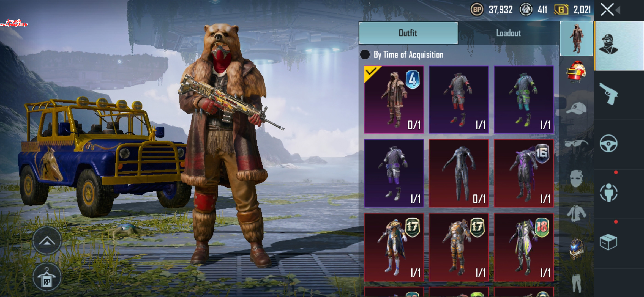Open the pistol weapons category
This screenshot has height=297, width=644.
tap(608, 94)
